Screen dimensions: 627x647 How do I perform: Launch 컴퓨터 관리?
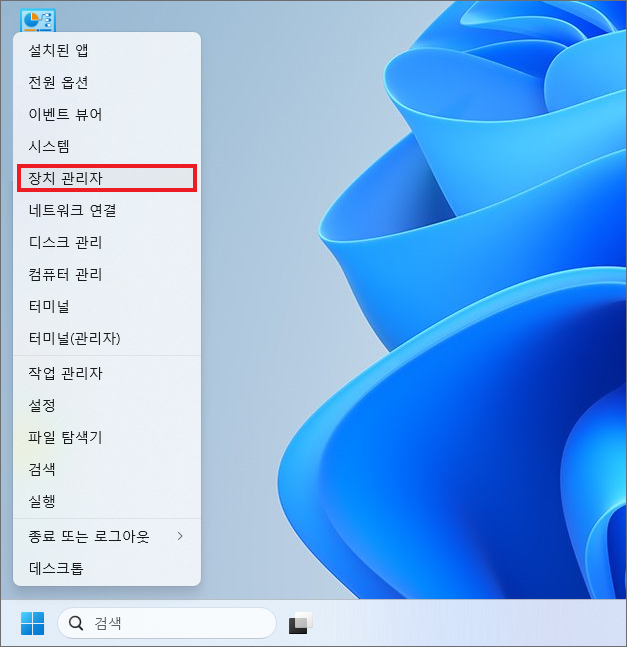(107, 274)
